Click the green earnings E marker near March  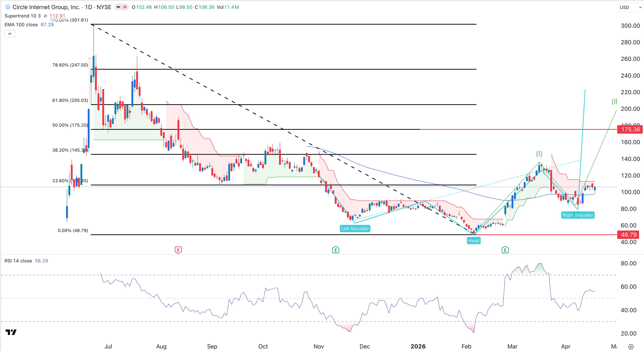[x=505, y=250]
